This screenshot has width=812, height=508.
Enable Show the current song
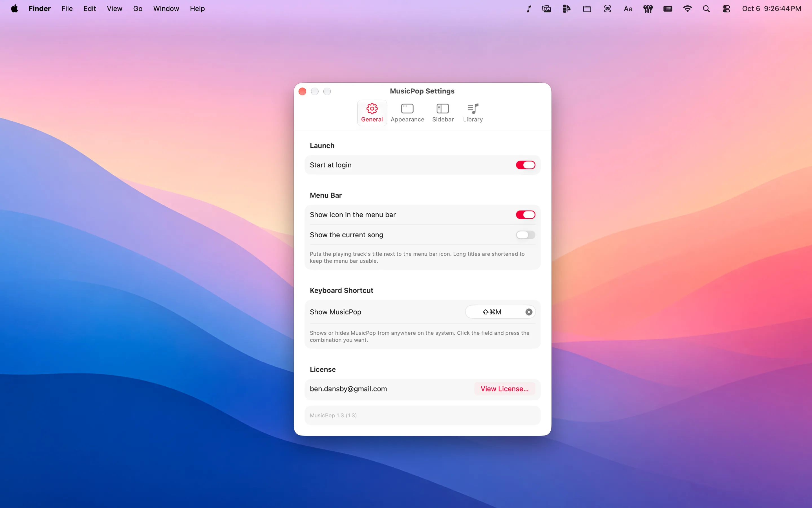point(526,235)
